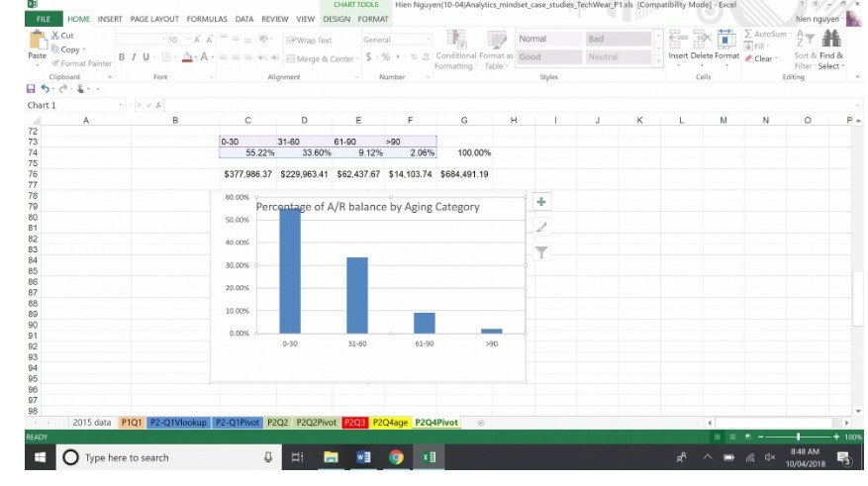Click the taskbar search box
Screen dimensions: 868x486
tap(169, 457)
